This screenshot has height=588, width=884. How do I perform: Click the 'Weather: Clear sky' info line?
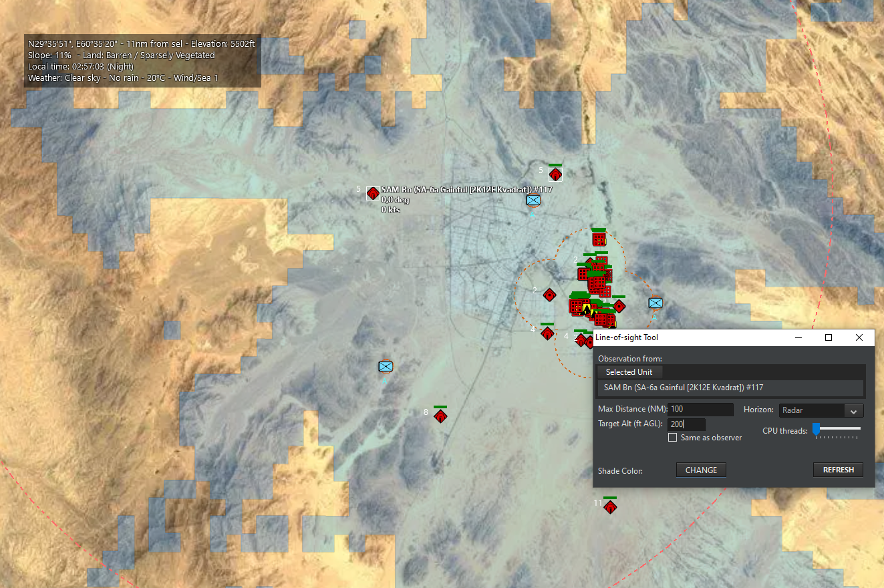click(x=123, y=78)
